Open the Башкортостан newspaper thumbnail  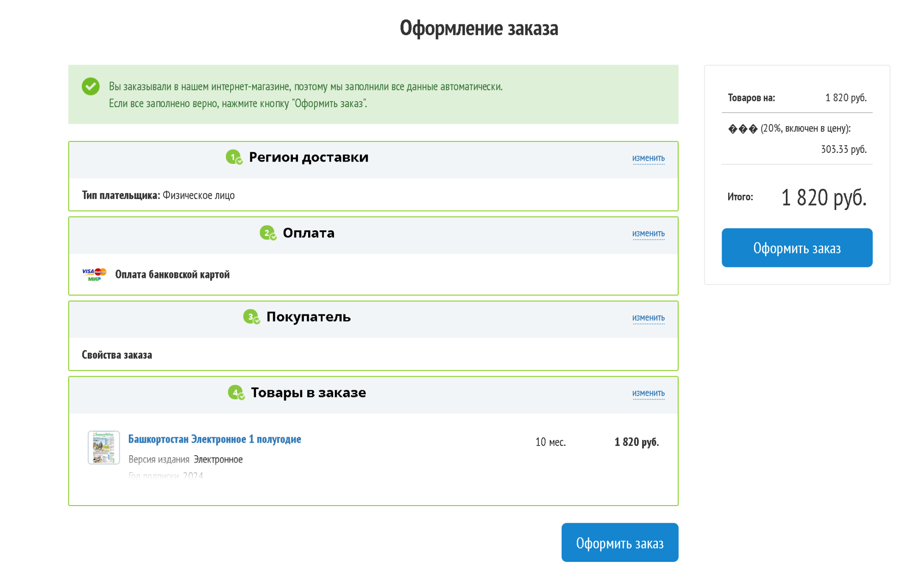[104, 447]
